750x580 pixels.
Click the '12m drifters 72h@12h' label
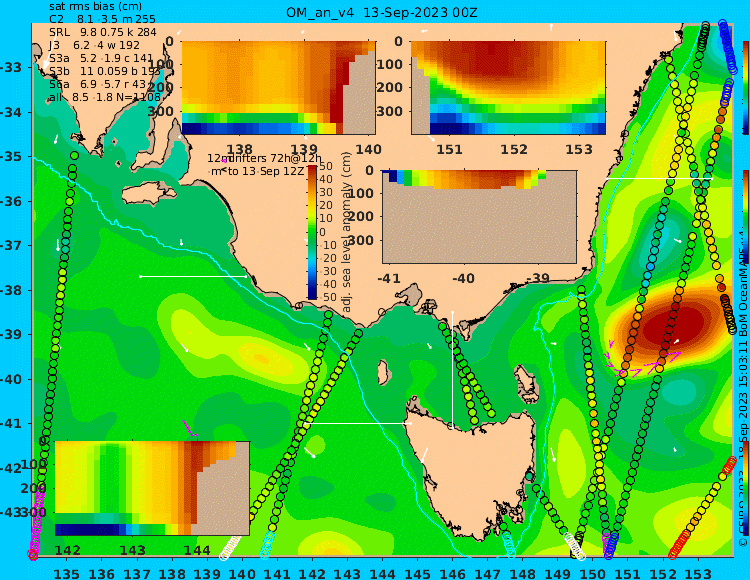(265, 158)
